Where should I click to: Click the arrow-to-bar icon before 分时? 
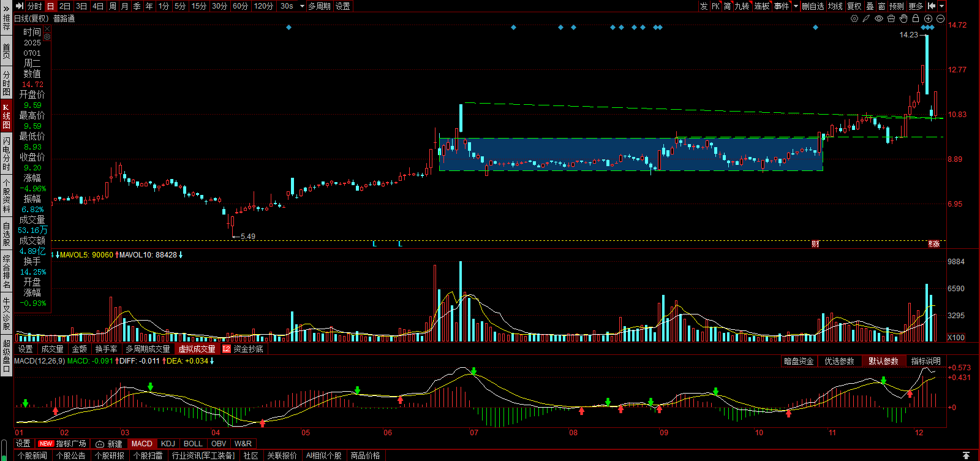point(20,6)
